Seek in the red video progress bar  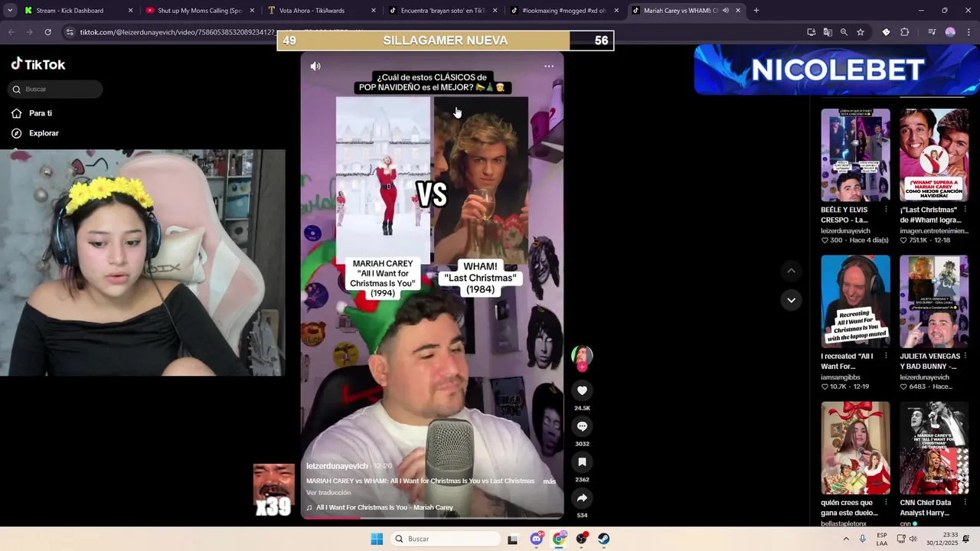pyautogui.click(x=432, y=518)
